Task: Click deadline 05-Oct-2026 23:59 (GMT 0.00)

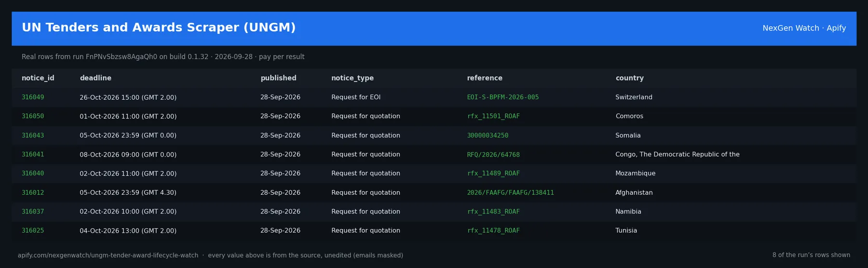Action: coord(128,135)
